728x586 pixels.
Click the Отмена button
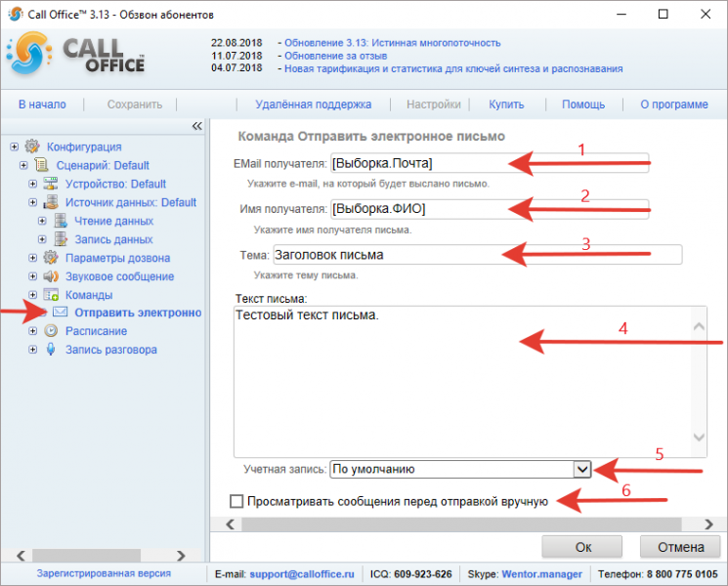coord(680,547)
